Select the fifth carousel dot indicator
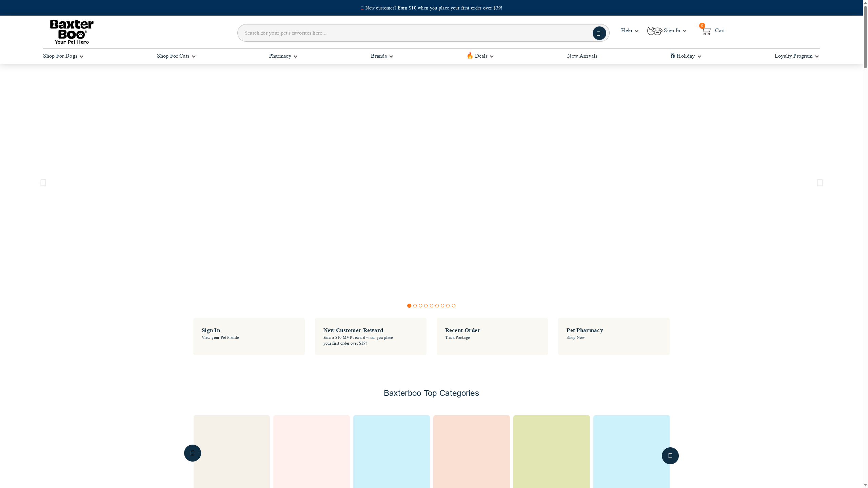 431,306
